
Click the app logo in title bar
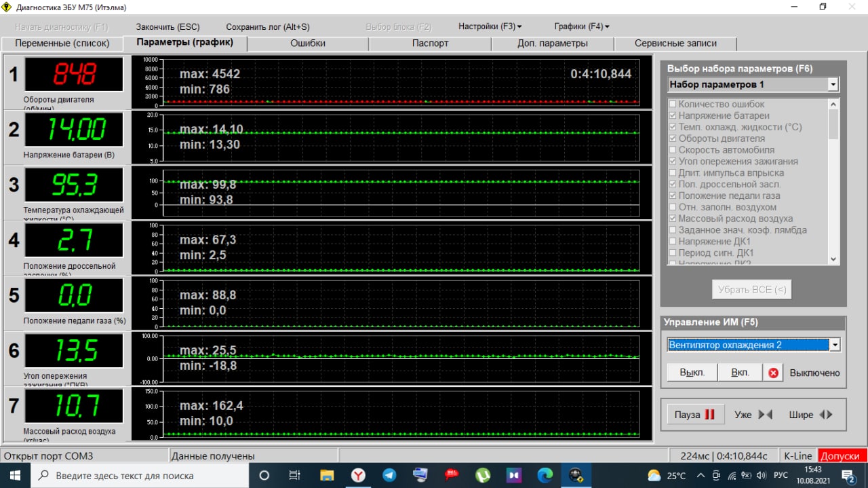(7, 7)
